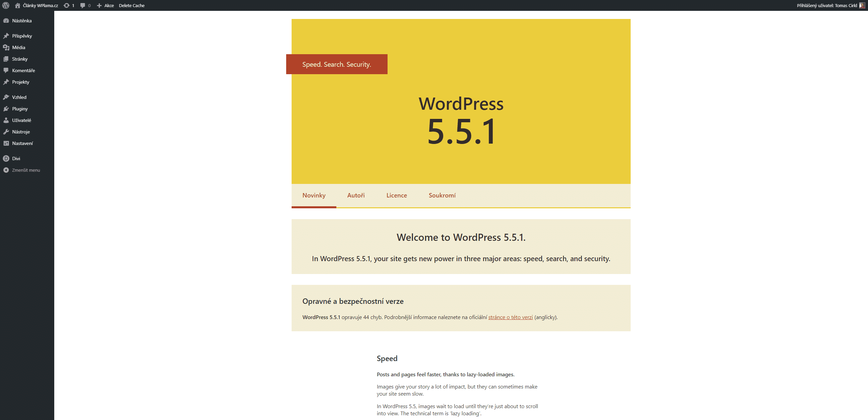
Task: Click the Projekty pin icon
Action: coord(6,82)
